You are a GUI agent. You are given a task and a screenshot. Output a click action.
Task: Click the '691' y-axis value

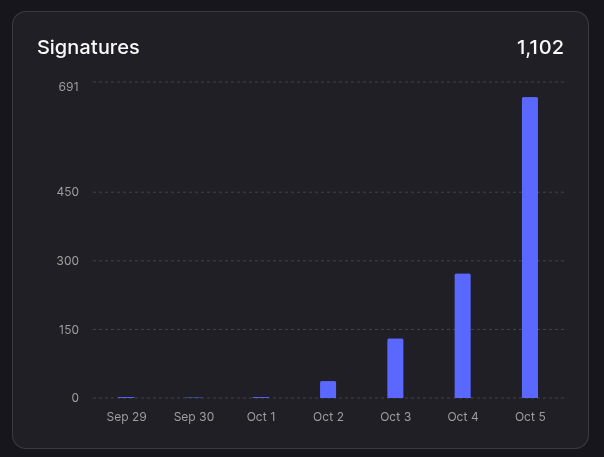point(69,87)
